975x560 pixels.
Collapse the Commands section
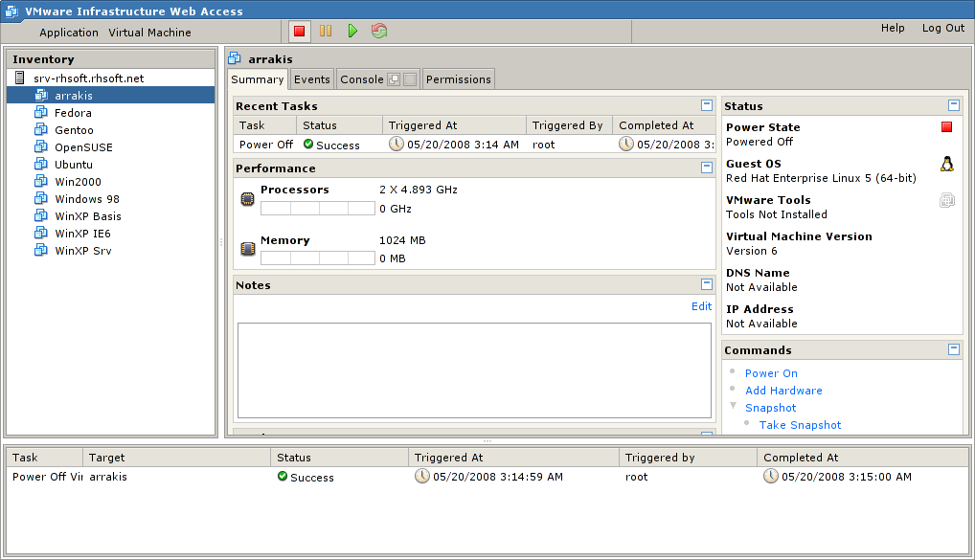954,349
